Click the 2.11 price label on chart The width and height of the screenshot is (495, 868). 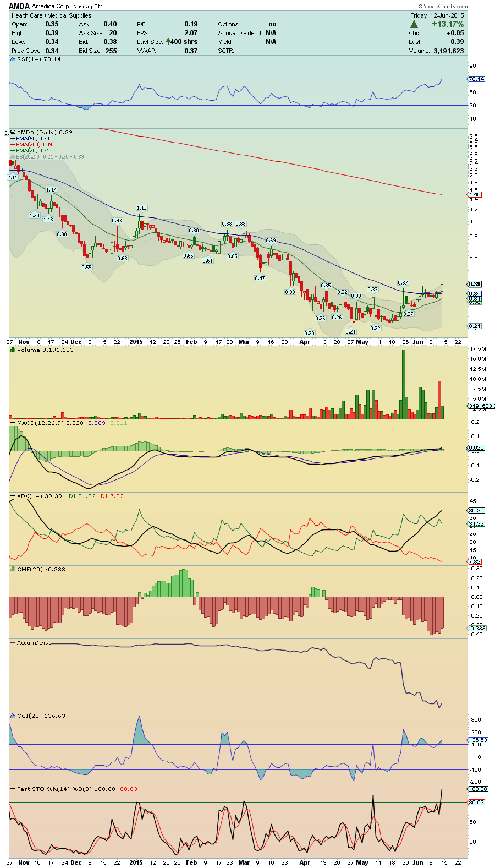[x=12, y=178]
